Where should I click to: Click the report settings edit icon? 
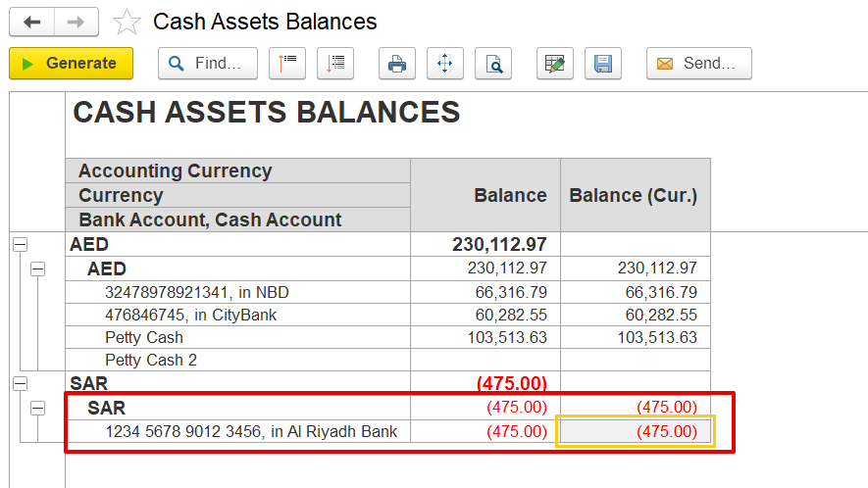click(x=555, y=64)
